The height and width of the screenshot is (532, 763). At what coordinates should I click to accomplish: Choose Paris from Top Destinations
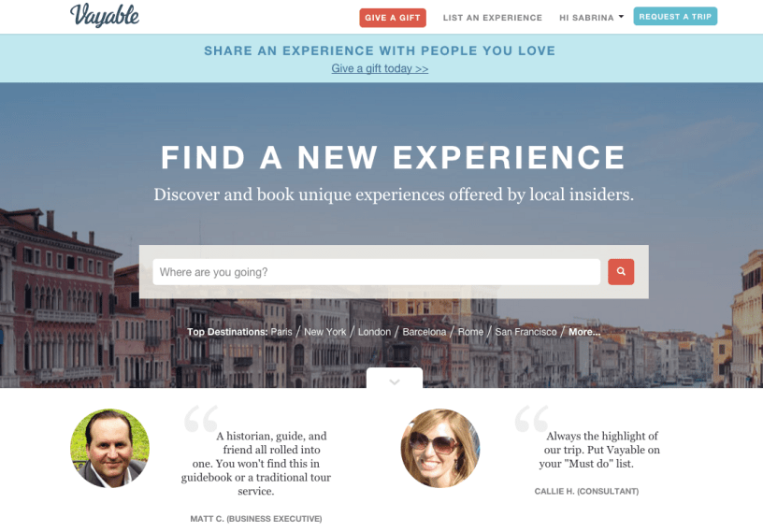pyautogui.click(x=281, y=332)
